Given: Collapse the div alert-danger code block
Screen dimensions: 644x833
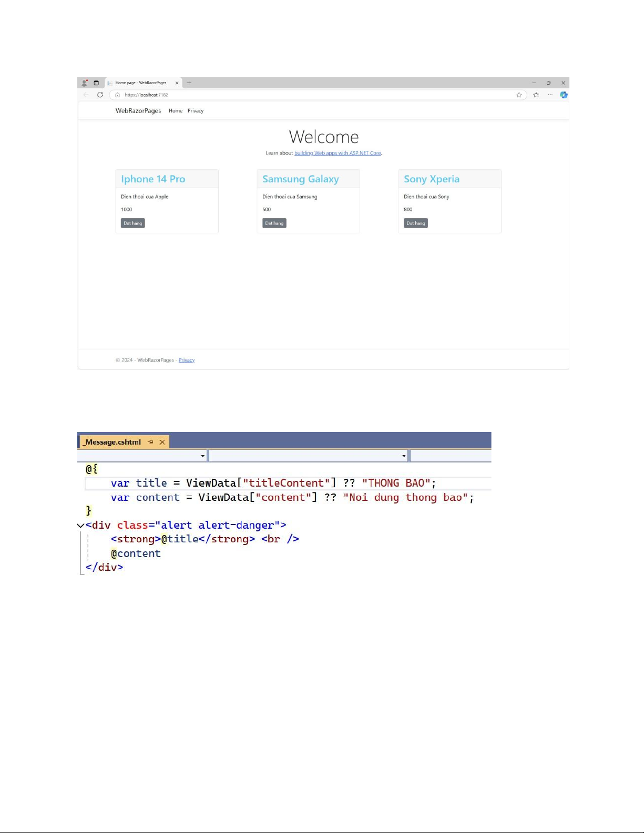Looking at the screenshot, I should (80, 526).
